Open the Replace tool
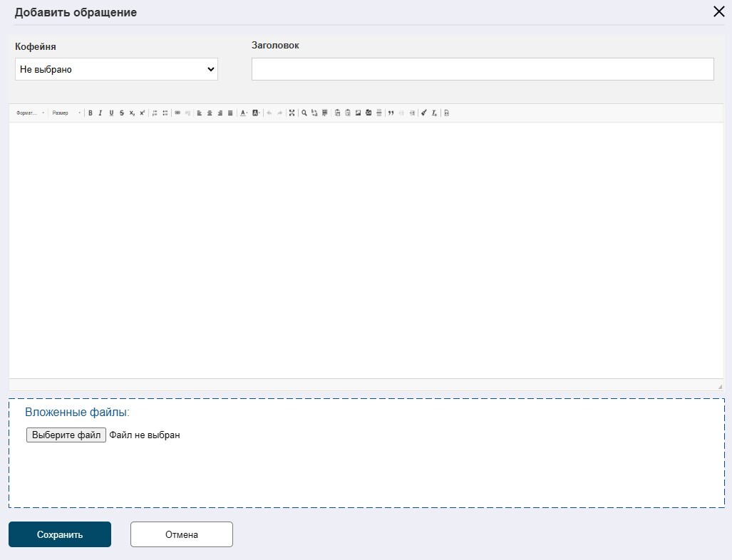Viewport: 732px width, 560px height. [314, 113]
